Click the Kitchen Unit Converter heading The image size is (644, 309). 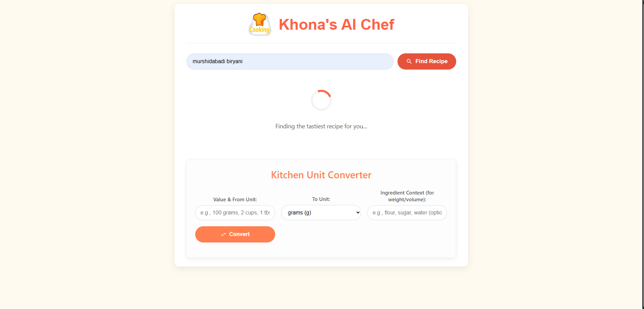pos(321,175)
